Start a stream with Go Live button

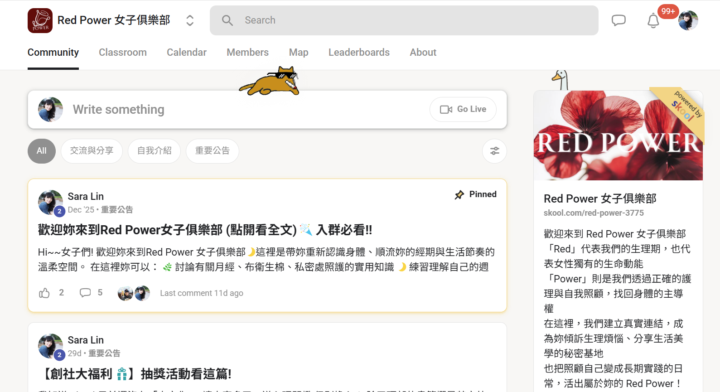point(463,109)
